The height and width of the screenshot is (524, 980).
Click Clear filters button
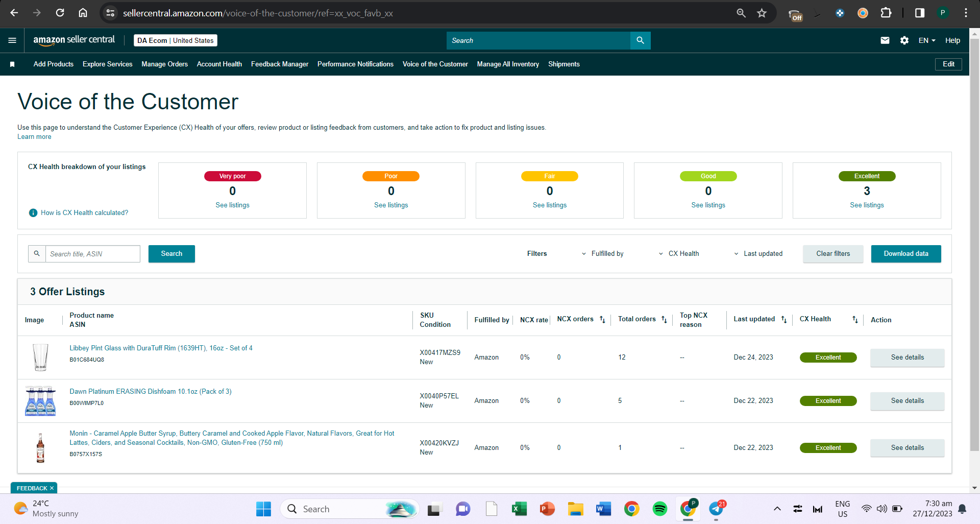(833, 254)
